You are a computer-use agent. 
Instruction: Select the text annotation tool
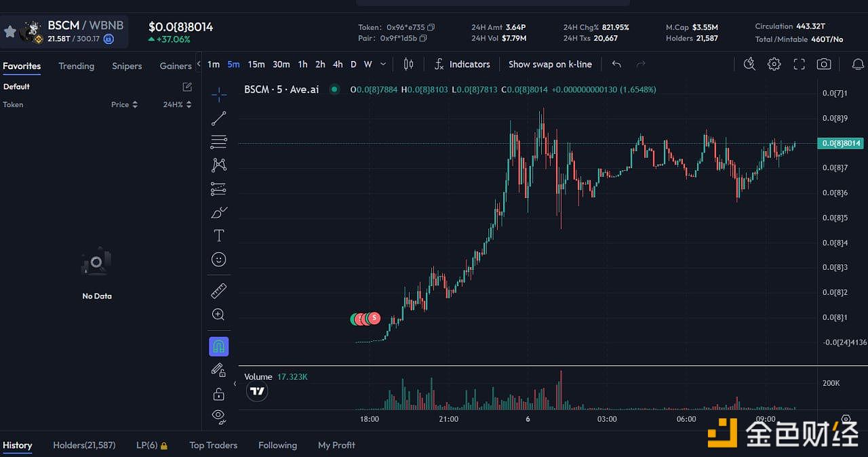[x=218, y=236]
